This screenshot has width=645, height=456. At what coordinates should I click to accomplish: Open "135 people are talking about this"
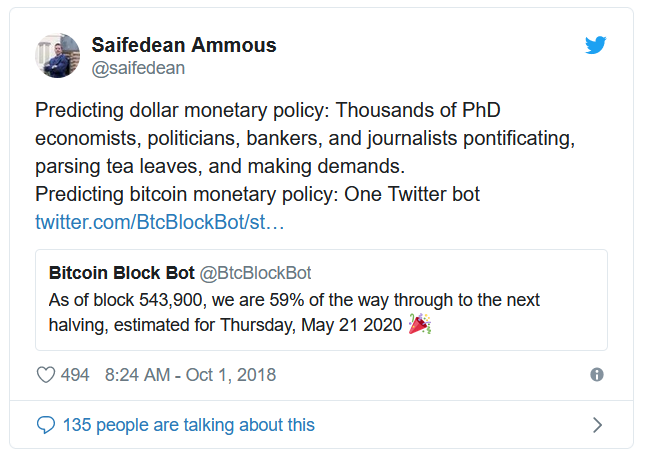pyautogui.click(x=189, y=425)
